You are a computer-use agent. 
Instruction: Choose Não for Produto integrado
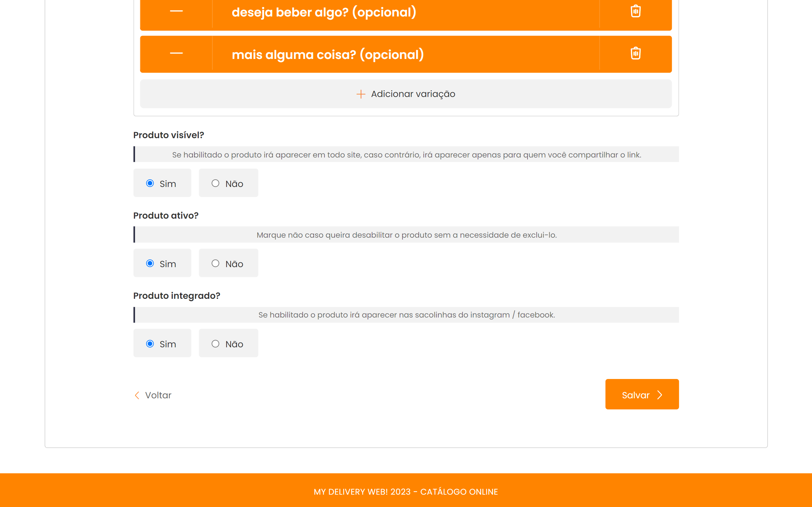(x=215, y=344)
